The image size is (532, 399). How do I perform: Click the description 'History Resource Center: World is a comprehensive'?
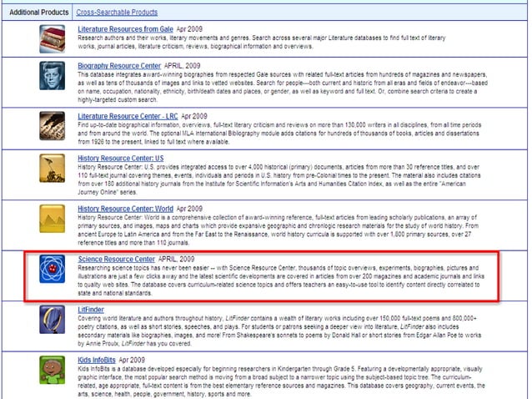click(x=279, y=230)
